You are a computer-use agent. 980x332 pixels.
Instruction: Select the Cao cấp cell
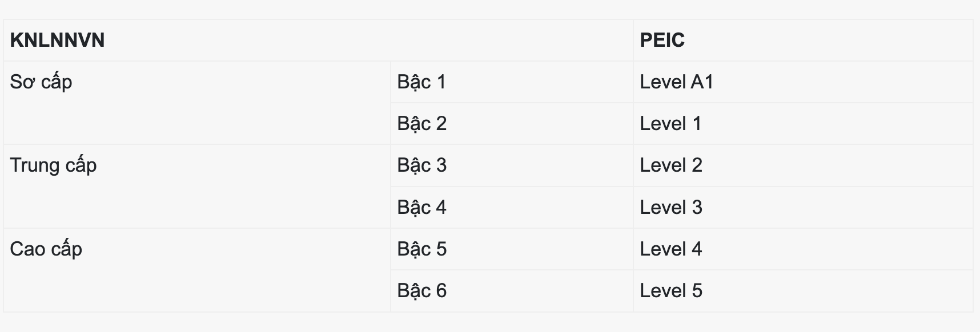click(x=46, y=249)
